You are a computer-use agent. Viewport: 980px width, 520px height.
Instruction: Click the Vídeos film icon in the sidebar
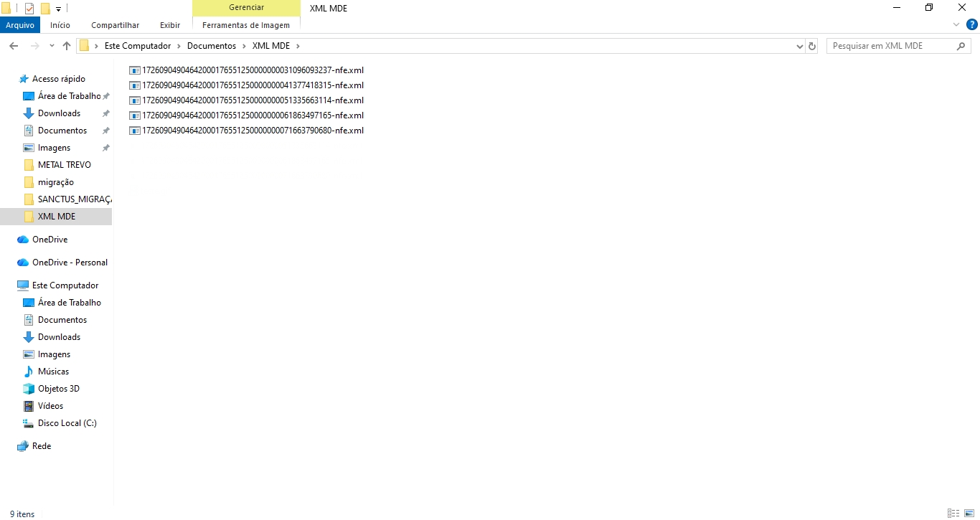29,406
